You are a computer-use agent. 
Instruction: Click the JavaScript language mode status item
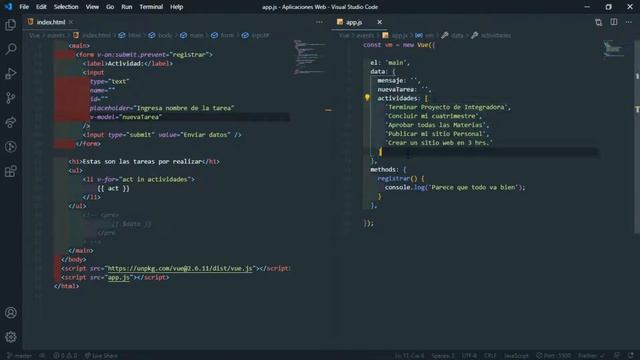pyautogui.click(x=516, y=356)
